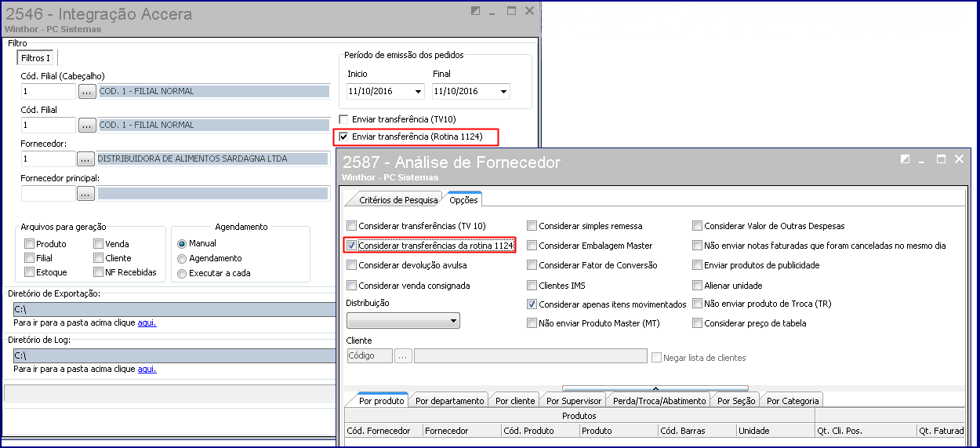Toggle Considerar apenas itens movimentados
The height and width of the screenshot is (448, 980).
pyautogui.click(x=532, y=304)
